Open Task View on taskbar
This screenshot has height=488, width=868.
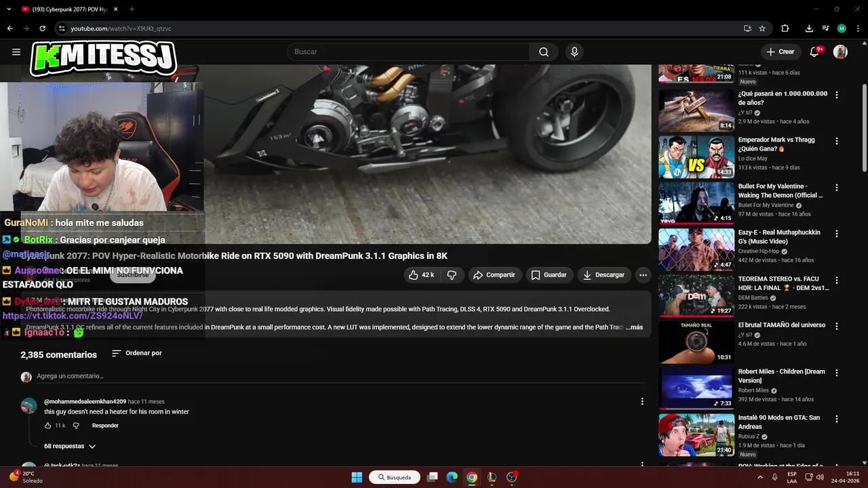[432, 477]
